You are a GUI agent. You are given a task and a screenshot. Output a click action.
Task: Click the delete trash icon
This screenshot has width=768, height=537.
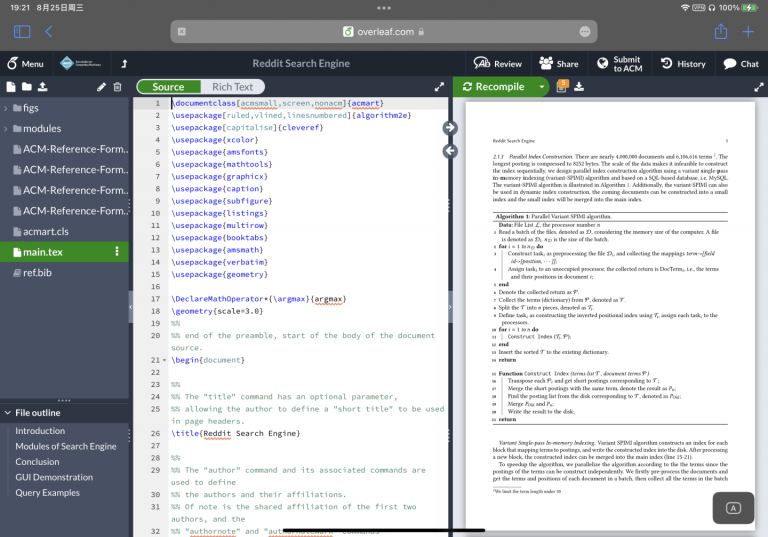tap(117, 87)
